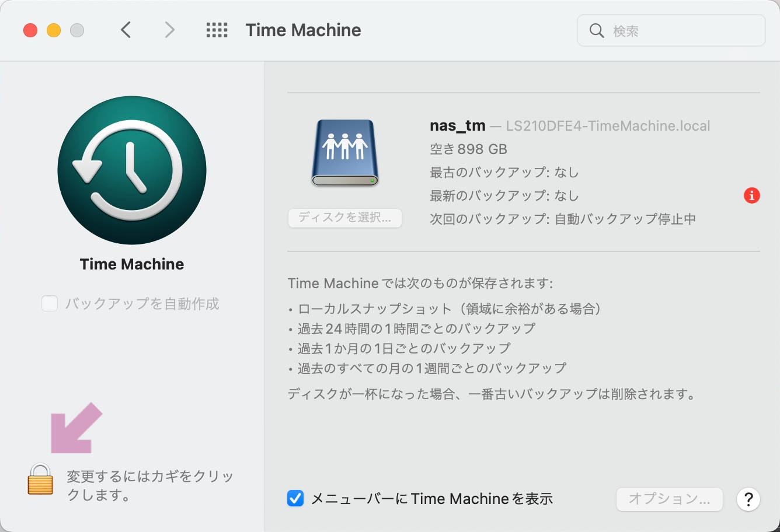
Task: Click the red info badge next to backup status
Action: (752, 195)
